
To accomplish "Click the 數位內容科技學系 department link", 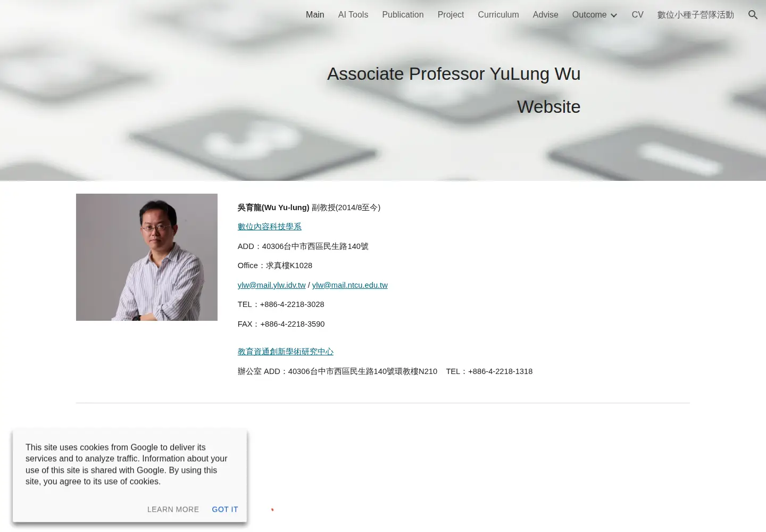I will [270, 227].
